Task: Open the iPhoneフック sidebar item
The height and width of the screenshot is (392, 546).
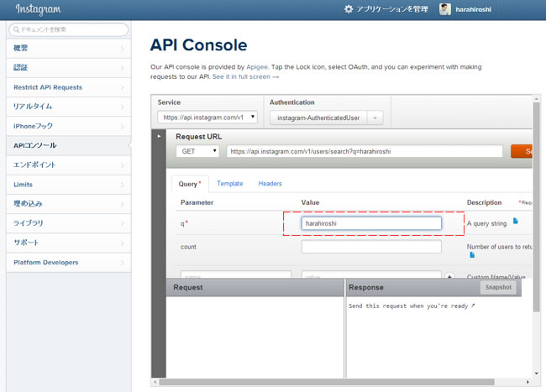Action: pos(69,126)
